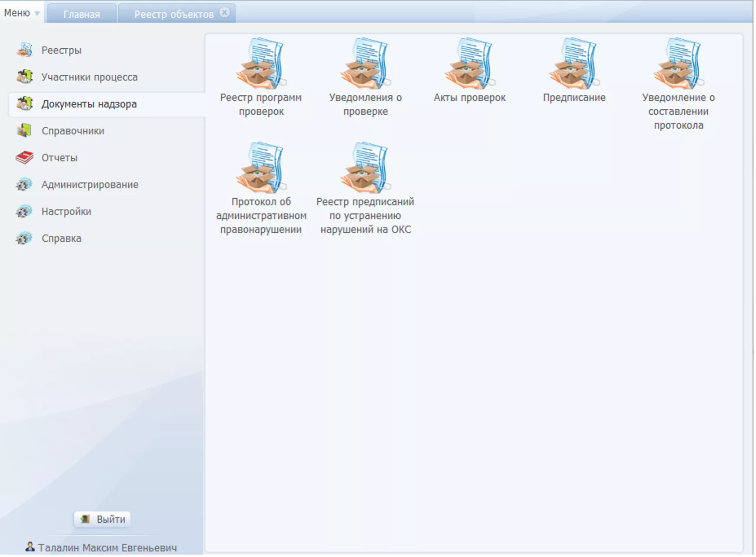Click user name Талалин Максим Евгеньевич

107,547
